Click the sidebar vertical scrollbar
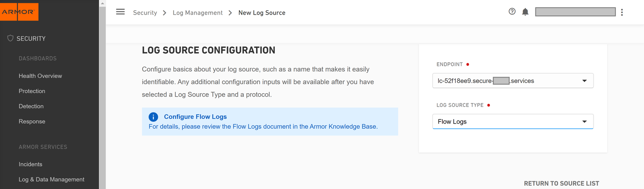644x189 pixels. pos(103,98)
